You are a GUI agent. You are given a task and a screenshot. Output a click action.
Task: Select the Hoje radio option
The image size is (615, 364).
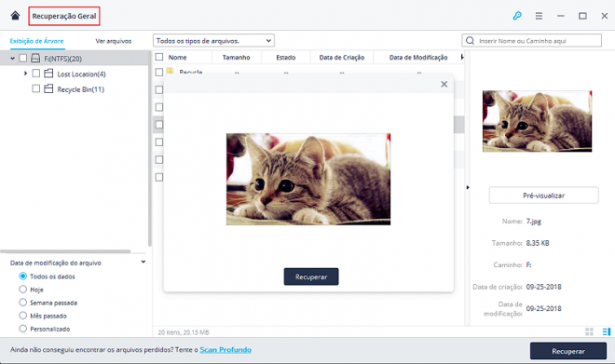[23, 290]
